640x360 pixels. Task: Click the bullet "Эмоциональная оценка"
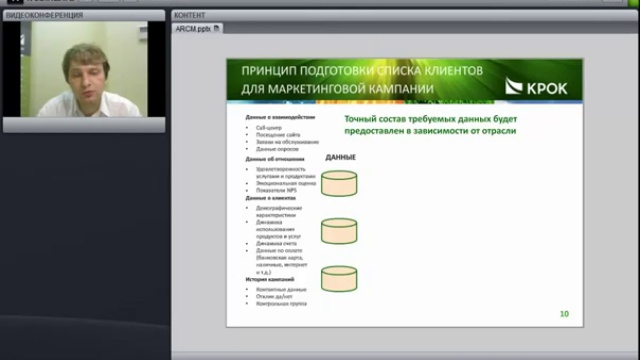(x=286, y=183)
